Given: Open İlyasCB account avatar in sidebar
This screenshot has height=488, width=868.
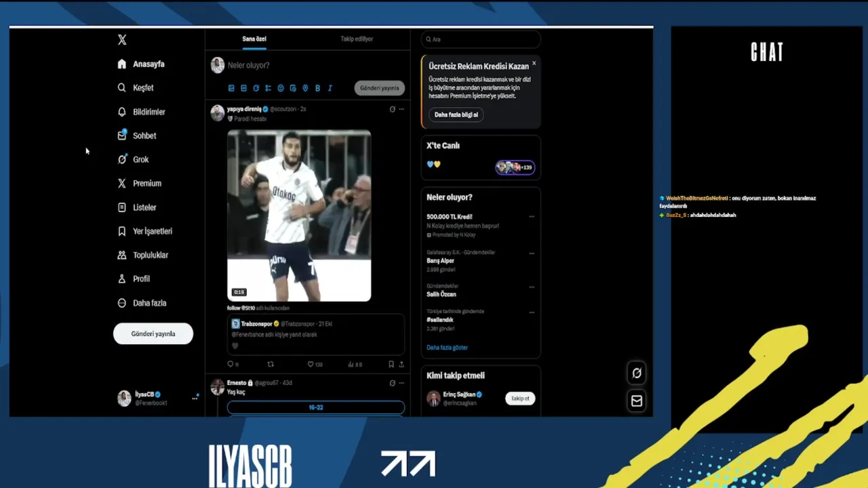Looking at the screenshot, I should click(x=124, y=399).
